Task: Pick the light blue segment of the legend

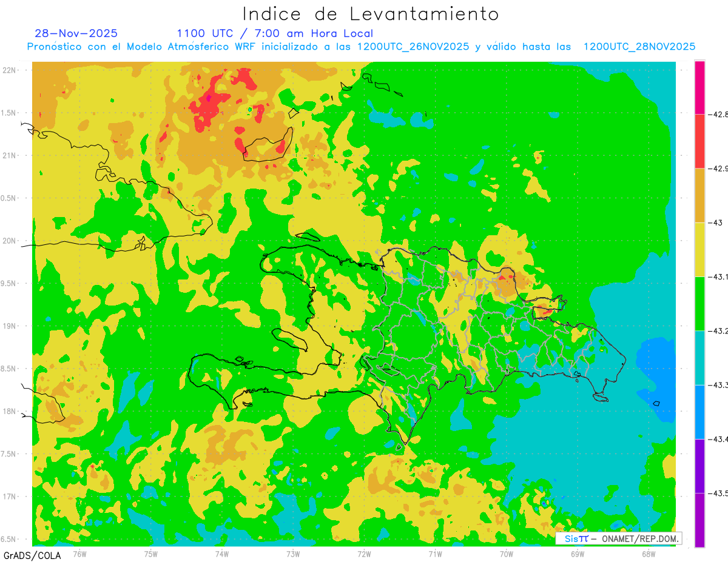Action: (x=699, y=412)
